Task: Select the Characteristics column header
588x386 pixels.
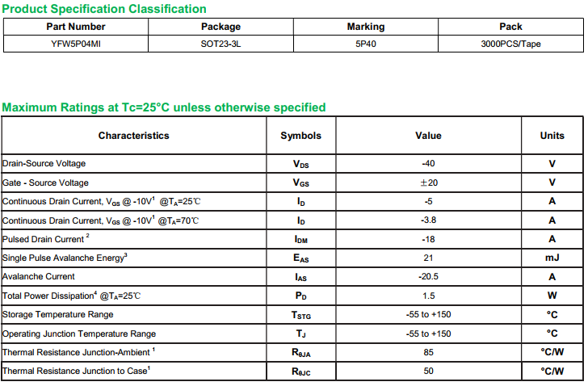Action: (x=133, y=136)
